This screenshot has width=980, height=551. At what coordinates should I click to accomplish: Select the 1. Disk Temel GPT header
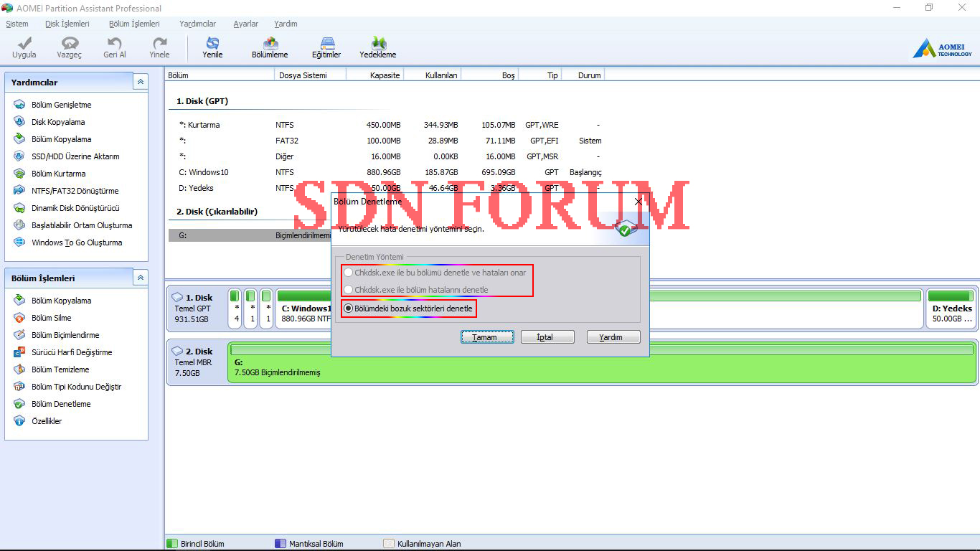[196, 308]
